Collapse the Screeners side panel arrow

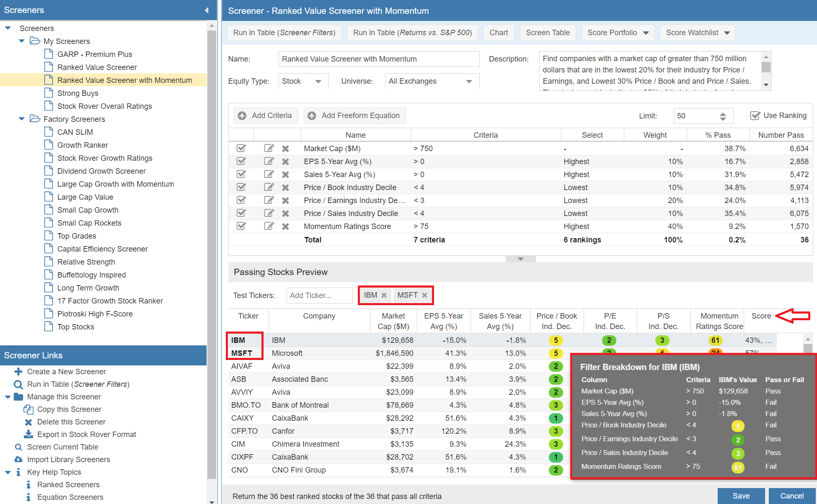point(207,10)
